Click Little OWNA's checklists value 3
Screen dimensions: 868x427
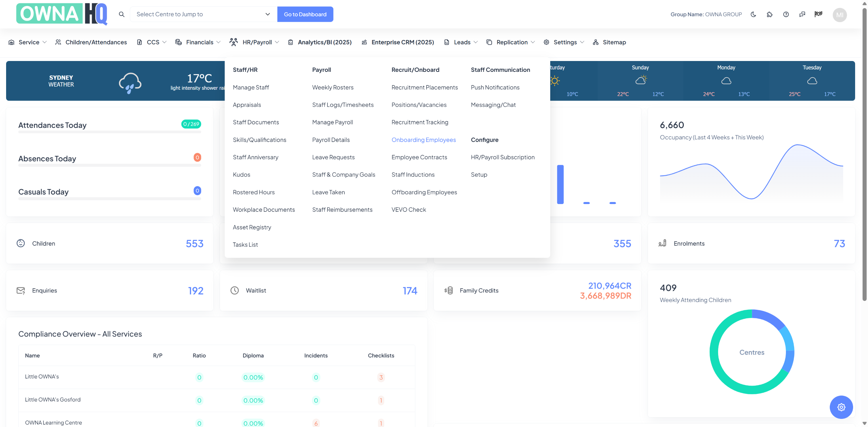381,377
